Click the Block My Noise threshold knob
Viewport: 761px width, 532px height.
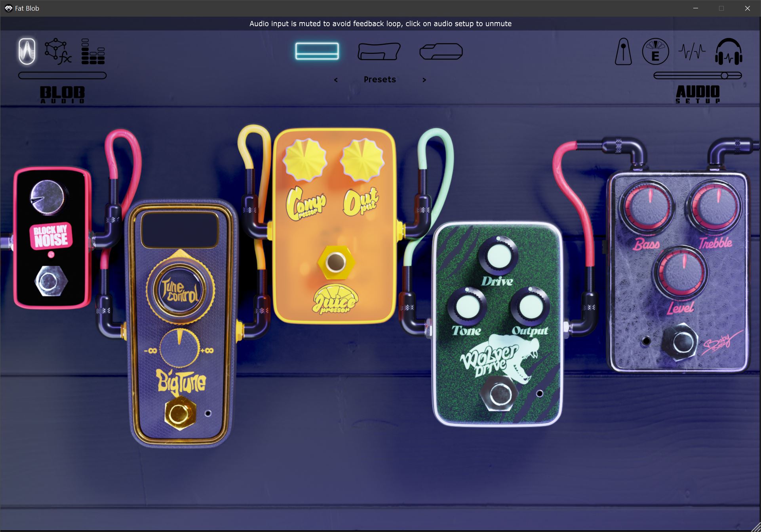tap(47, 198)
